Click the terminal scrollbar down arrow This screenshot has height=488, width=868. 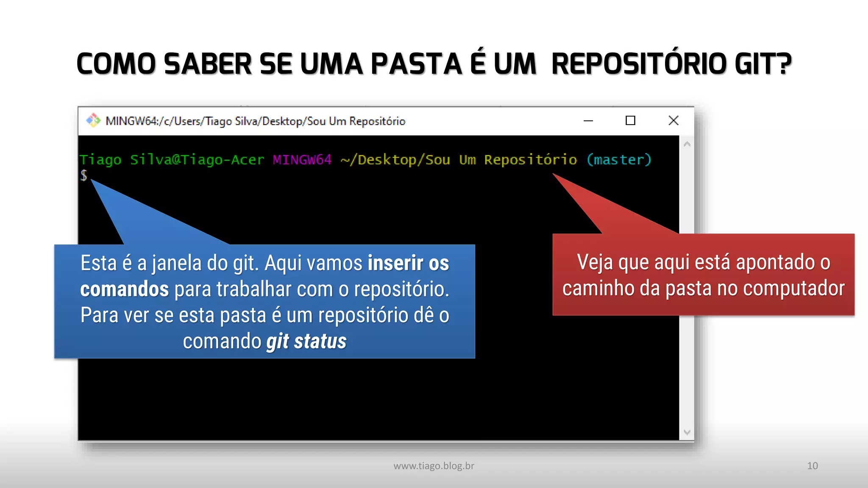[687, 433]
